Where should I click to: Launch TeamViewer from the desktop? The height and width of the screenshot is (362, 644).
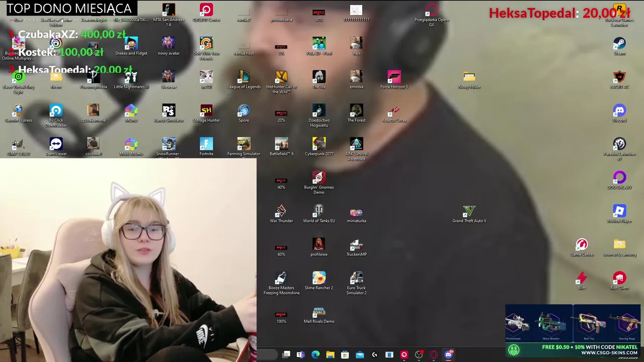(56, 146)
